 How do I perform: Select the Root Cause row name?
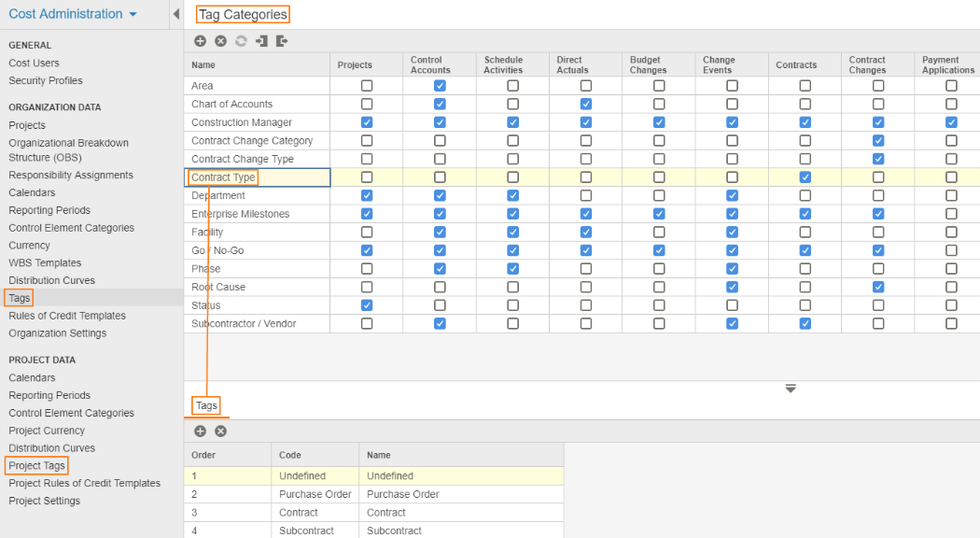tap(218, 287)
